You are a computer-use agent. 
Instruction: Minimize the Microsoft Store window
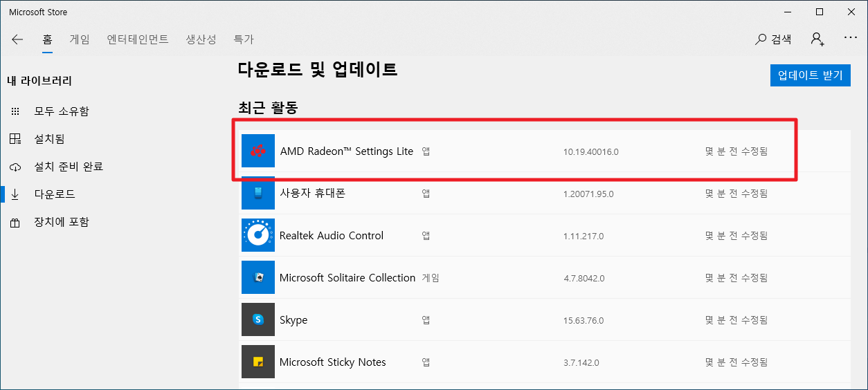click(787, 12)
